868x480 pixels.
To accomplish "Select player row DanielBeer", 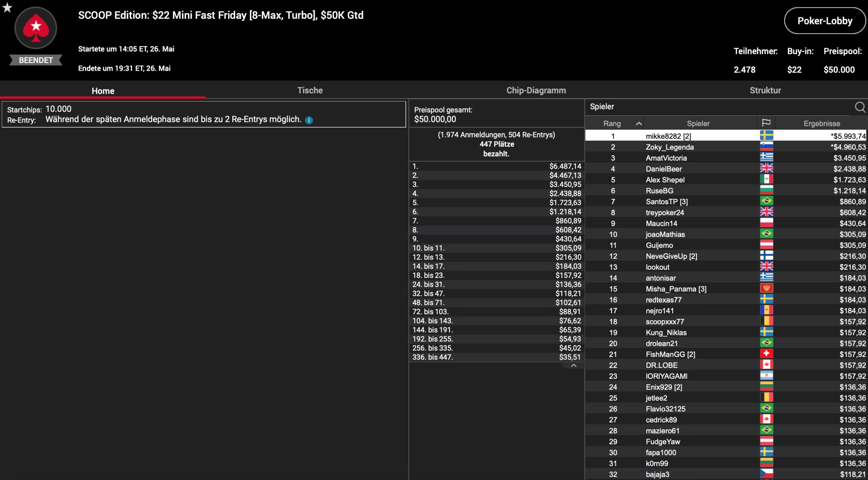I will pyautogui.click(x=664, y=169).
